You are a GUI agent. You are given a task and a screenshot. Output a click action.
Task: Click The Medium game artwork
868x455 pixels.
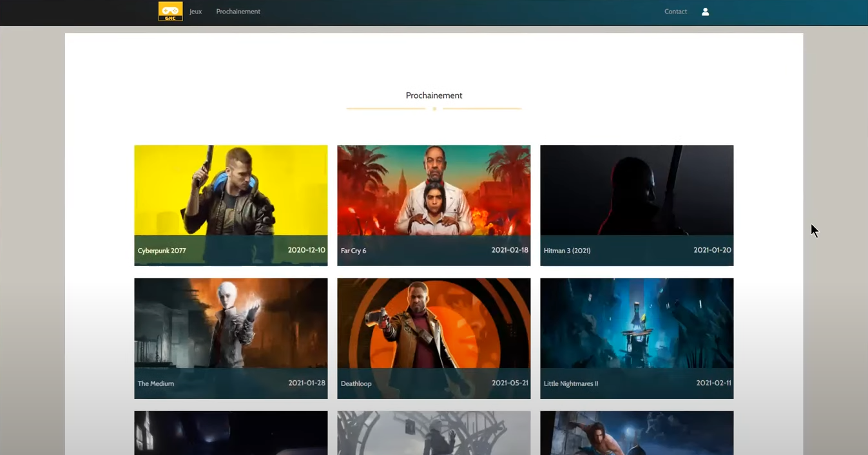(231, 323)
